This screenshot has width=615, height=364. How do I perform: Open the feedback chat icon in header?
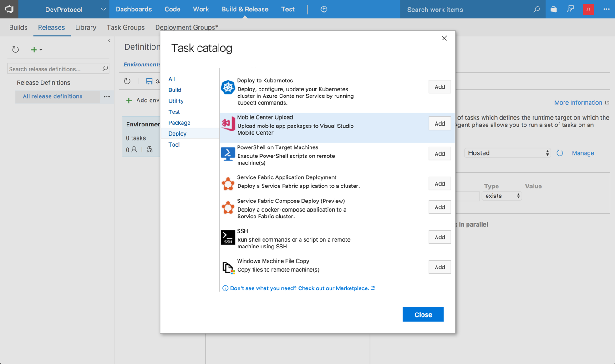click(x=570, y=9)
